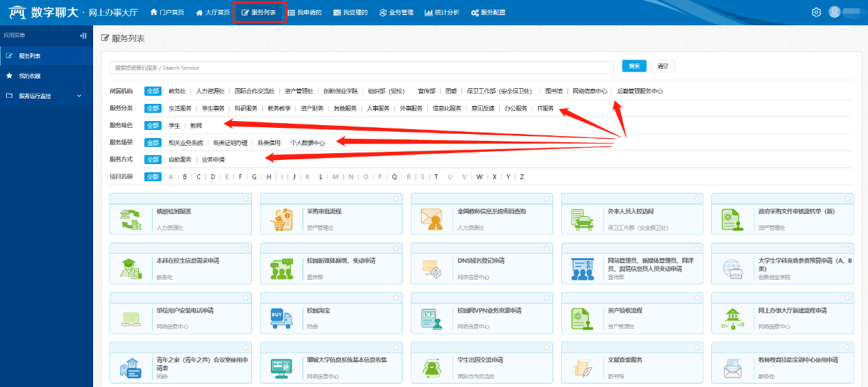Click the user avatar in the header
This screenshot has height=387, width=868.
[834, 12]
